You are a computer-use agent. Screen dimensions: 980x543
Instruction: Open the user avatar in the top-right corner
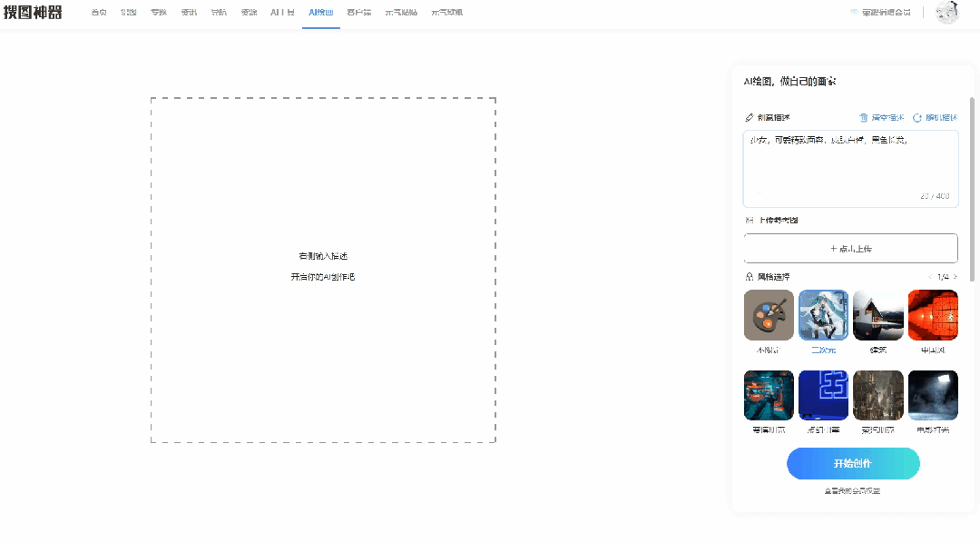click(946, 12)
